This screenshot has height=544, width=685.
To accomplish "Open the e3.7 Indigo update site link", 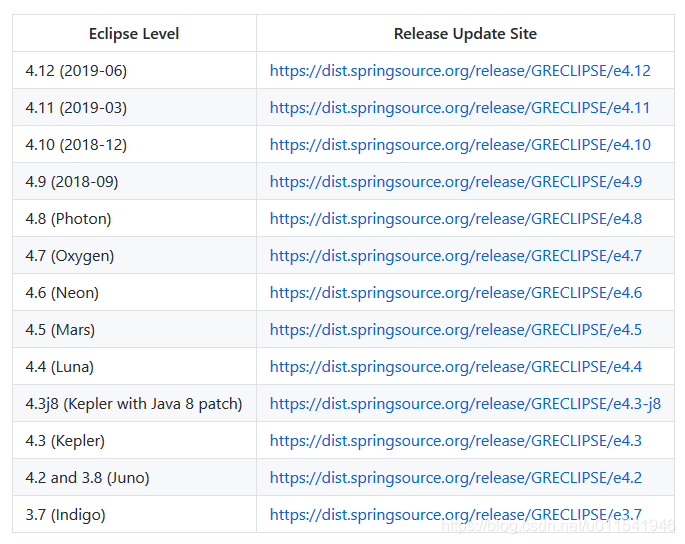I will (456, 515).
